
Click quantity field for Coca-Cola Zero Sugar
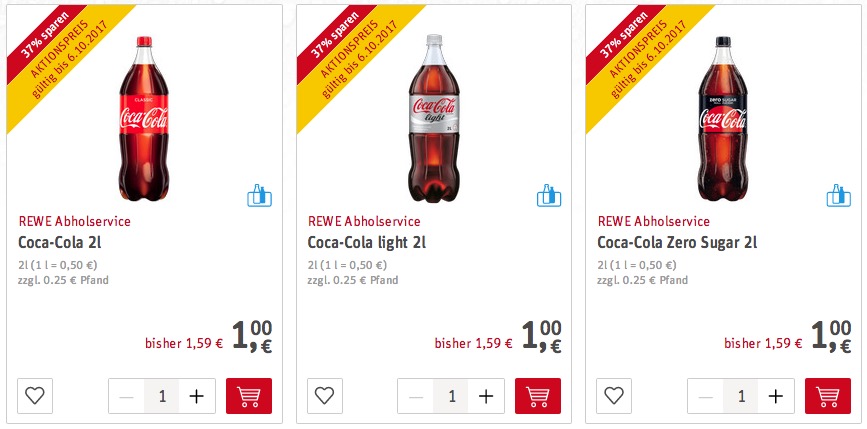741,396
